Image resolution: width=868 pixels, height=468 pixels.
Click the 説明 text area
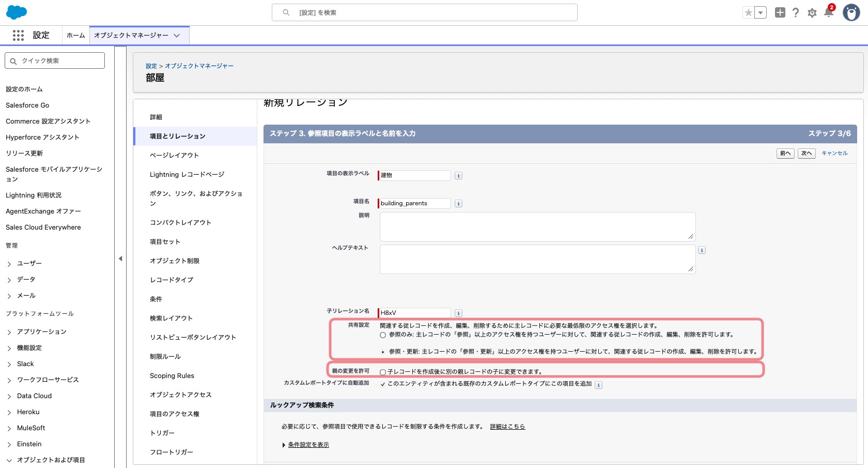pyautogui.click(x=537, y=227)
